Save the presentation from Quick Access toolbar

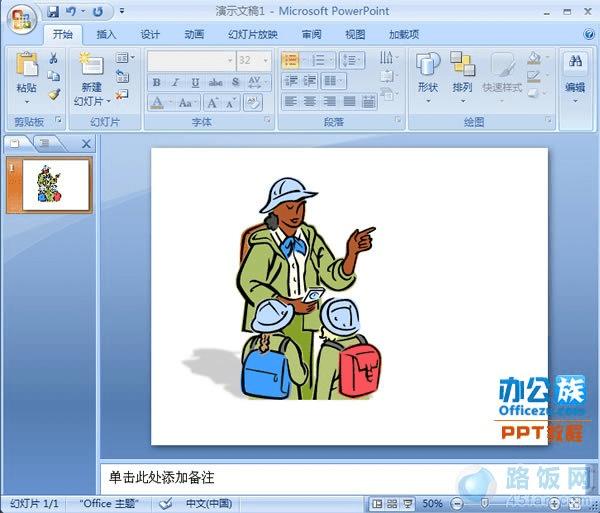tap(53, 12)
